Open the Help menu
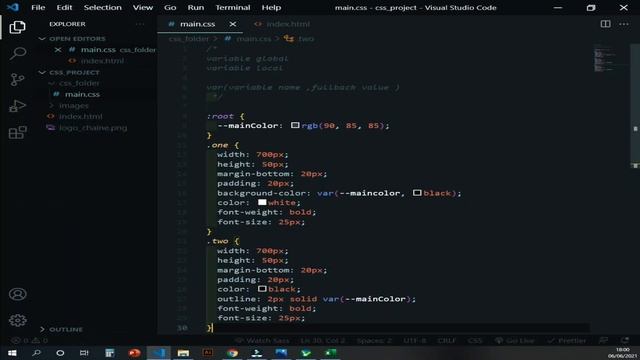This screenshot has width=640, height=360. pos(271,8)
